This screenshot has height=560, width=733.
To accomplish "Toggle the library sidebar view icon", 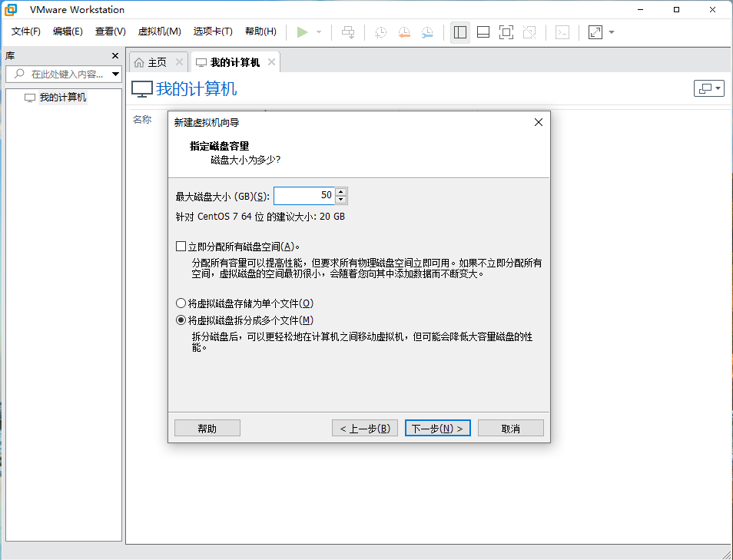I will (460, 32).
